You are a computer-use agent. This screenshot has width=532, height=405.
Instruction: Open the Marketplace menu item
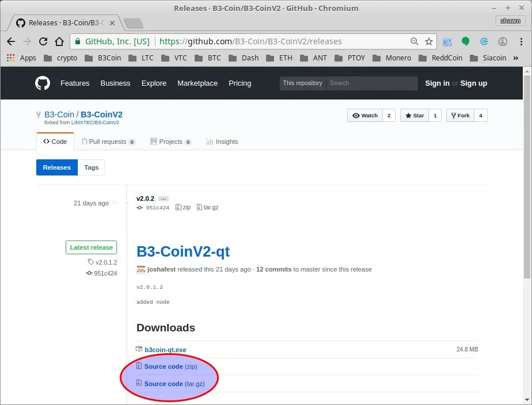[x=197, y=83]
